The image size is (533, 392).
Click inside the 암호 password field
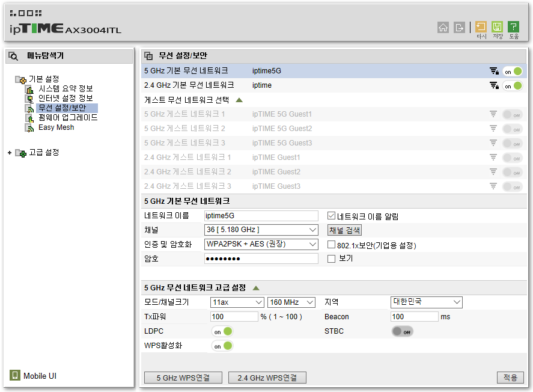261,259
